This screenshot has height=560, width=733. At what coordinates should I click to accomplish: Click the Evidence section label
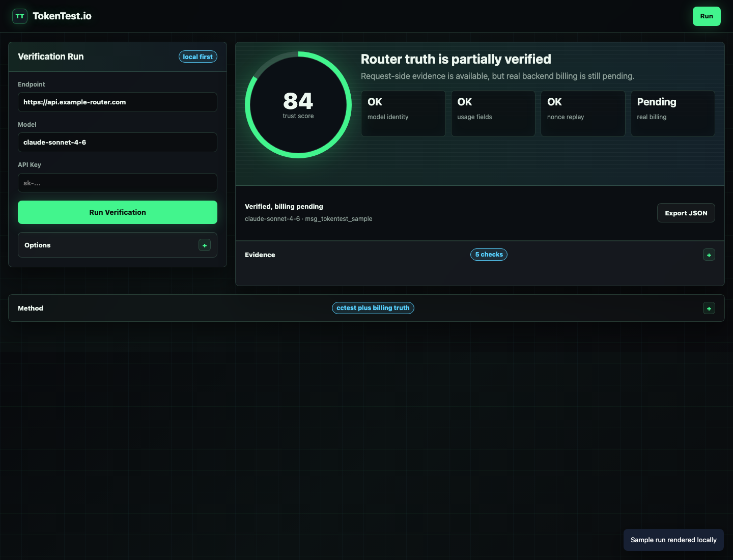click(x=260, y=255)
